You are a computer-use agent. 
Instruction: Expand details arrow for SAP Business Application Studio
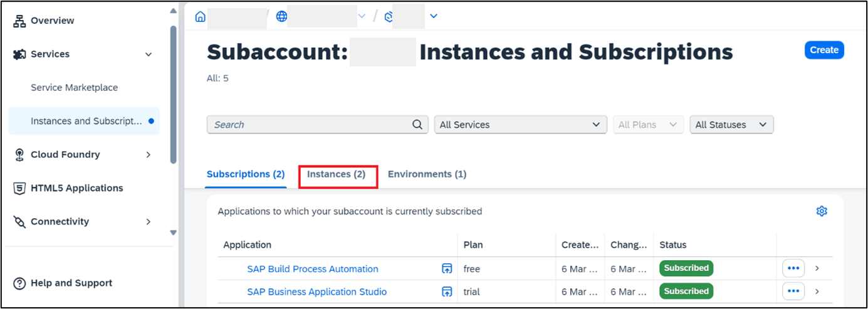click(817, 291)
